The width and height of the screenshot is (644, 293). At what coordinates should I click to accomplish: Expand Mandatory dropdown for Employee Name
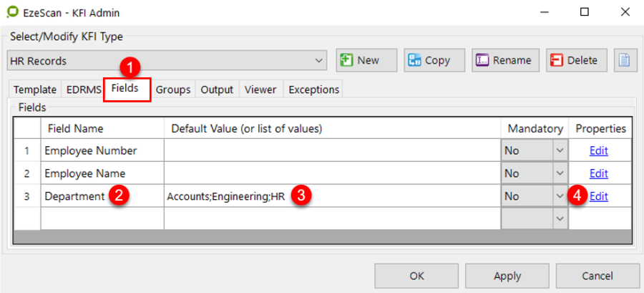pyautogui.click(x=560, y=173)
